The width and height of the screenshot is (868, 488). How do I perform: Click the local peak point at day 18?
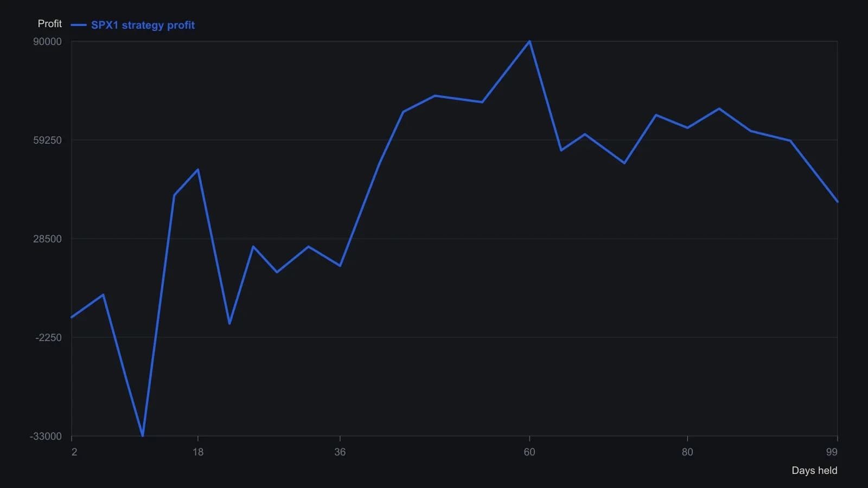click(198, 170)
